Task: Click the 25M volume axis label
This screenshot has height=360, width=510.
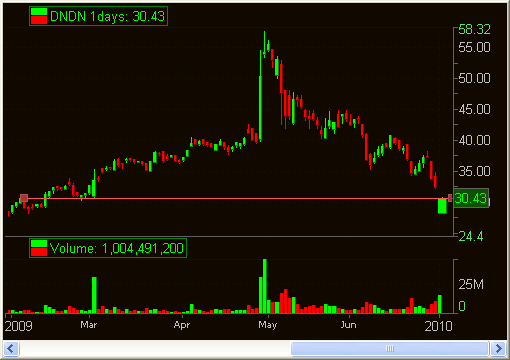Action: click(x=471, y=284)
